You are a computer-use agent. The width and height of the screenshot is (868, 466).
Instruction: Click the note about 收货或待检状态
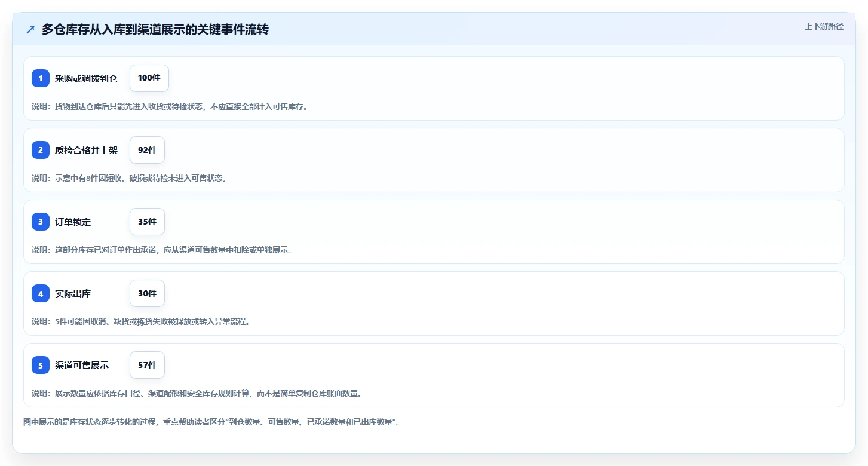pos(170,106)
